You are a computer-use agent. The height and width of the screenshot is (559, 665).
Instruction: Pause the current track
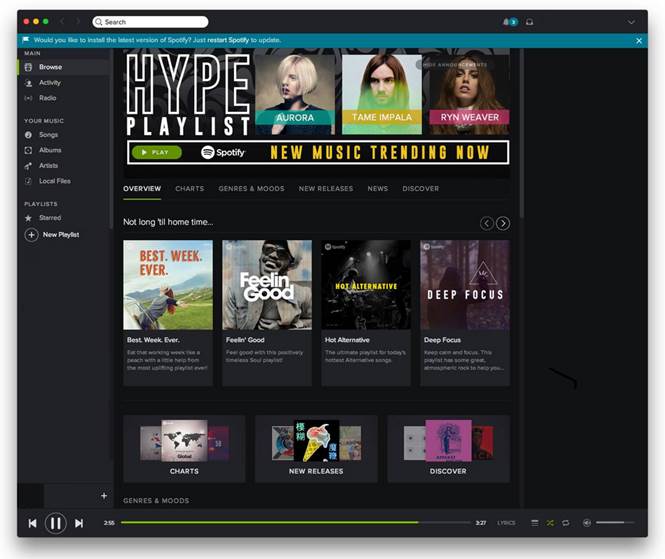[x=56, y=523]
